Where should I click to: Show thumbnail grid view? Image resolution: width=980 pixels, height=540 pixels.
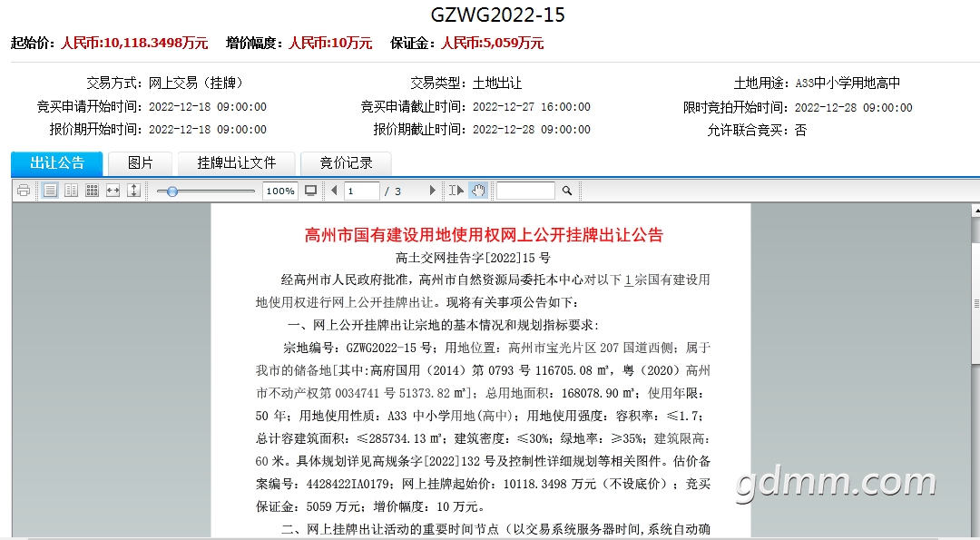click(x=92, y=191)
